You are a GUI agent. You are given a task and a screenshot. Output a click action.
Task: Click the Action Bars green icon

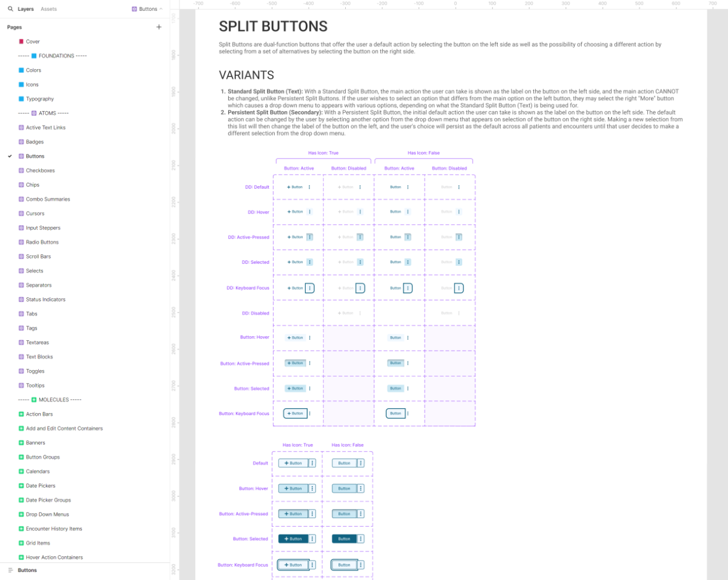(x=21, y=414)
